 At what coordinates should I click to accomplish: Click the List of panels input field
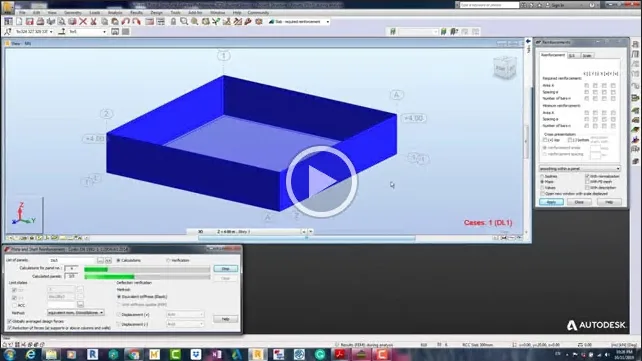tap(72, 260)
